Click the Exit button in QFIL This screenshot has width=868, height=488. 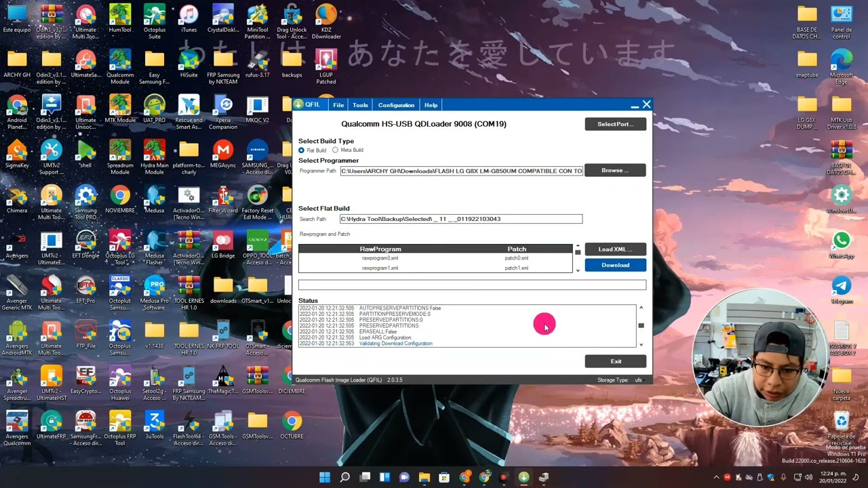(615, 361)
